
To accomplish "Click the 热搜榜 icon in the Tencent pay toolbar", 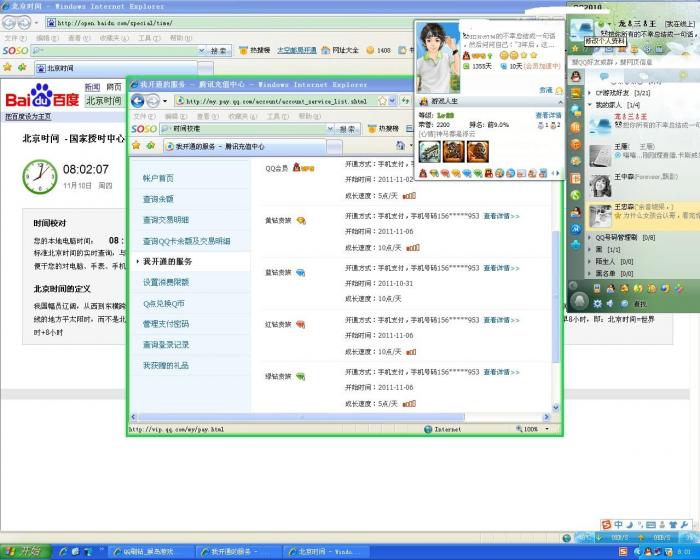I will tap(372, 129).
